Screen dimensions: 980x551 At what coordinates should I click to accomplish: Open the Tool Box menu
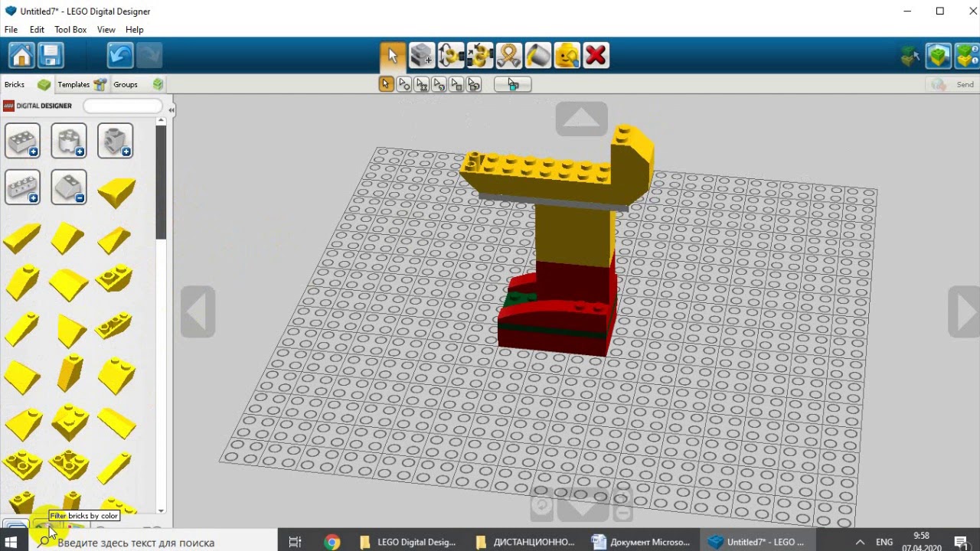70,29
